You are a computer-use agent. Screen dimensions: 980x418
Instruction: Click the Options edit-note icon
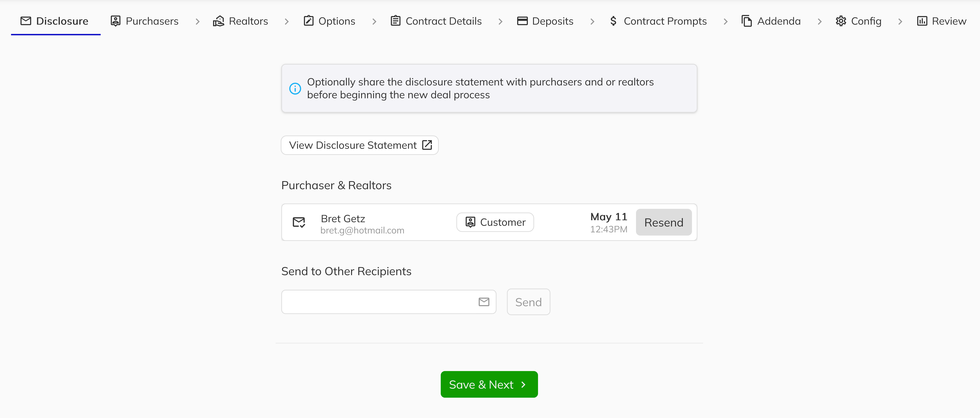[x=309, y=21]
